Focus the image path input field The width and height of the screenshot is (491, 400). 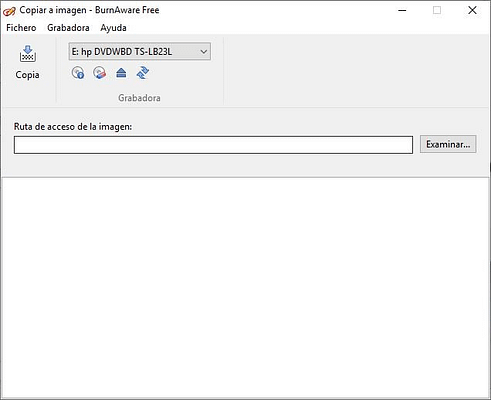tap(213, 145)
